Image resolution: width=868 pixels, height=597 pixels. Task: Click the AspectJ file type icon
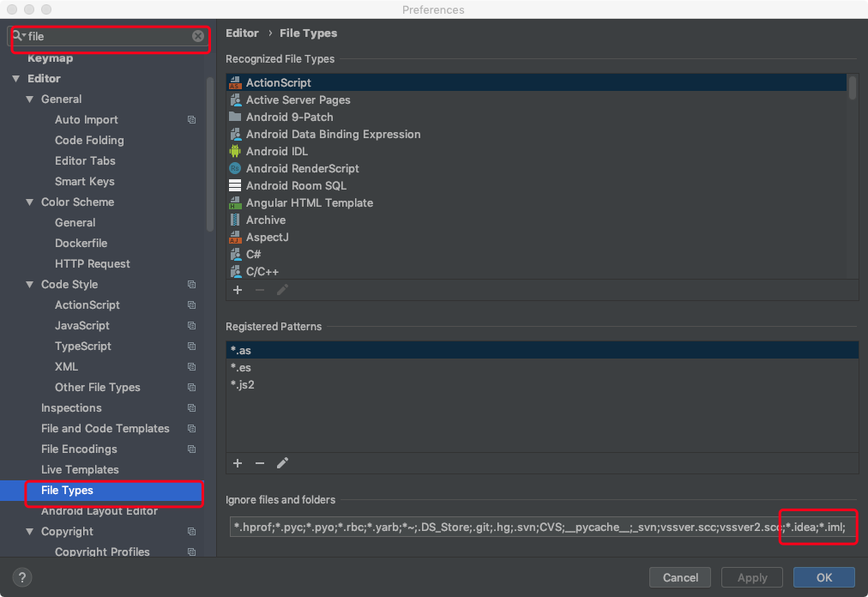[235, 237]
